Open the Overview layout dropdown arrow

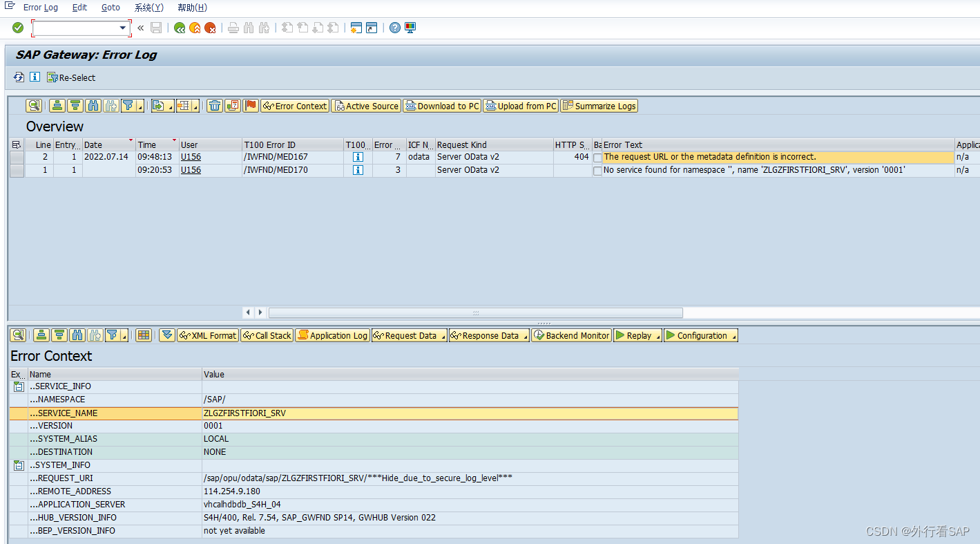pyautogui.click(x=195, y=106)
